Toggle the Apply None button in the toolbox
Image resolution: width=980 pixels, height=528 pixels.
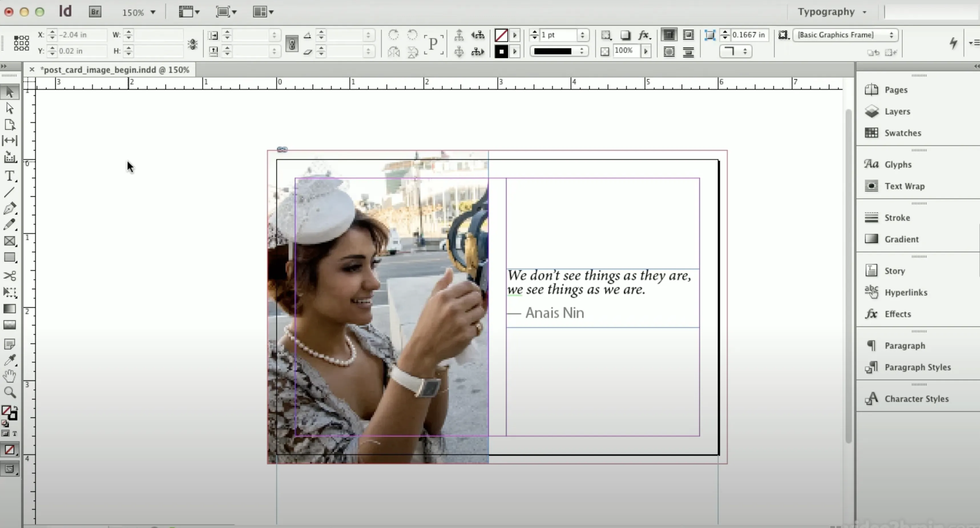coord(9,450)
